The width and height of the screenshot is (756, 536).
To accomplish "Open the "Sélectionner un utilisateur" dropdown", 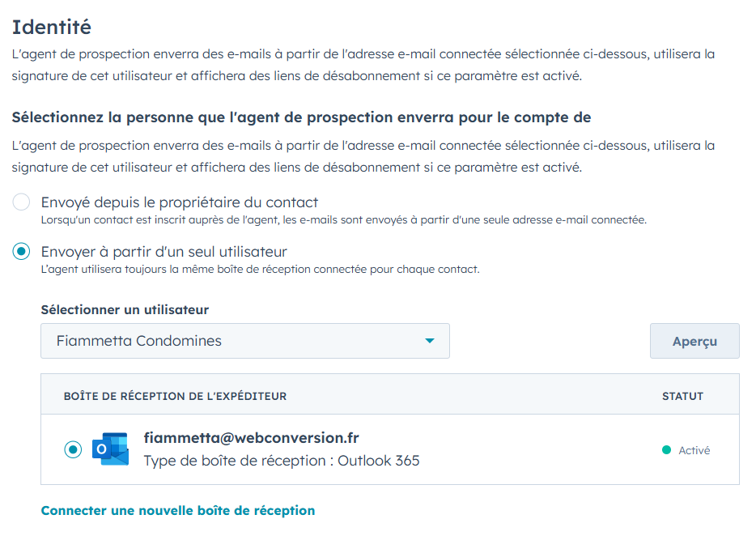I will point(243,341).
